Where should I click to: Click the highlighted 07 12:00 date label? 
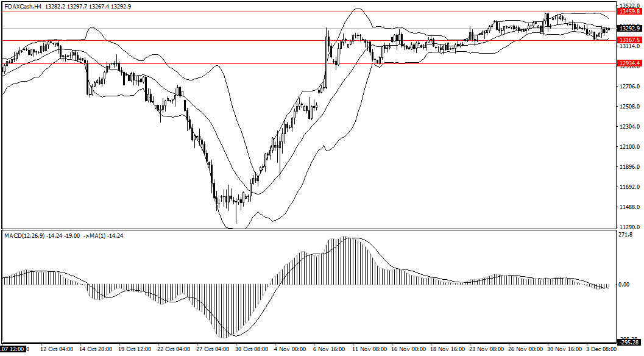click(13, 350)
